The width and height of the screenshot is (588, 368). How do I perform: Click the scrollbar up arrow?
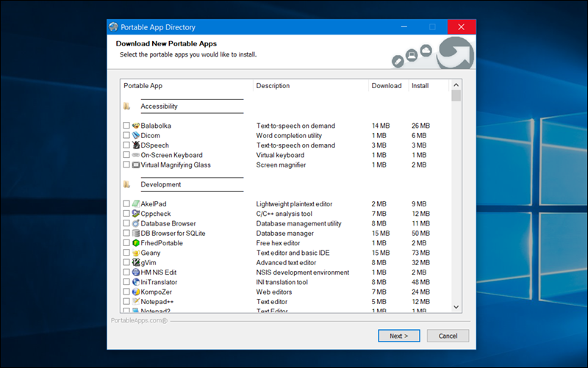coord(456,85)
